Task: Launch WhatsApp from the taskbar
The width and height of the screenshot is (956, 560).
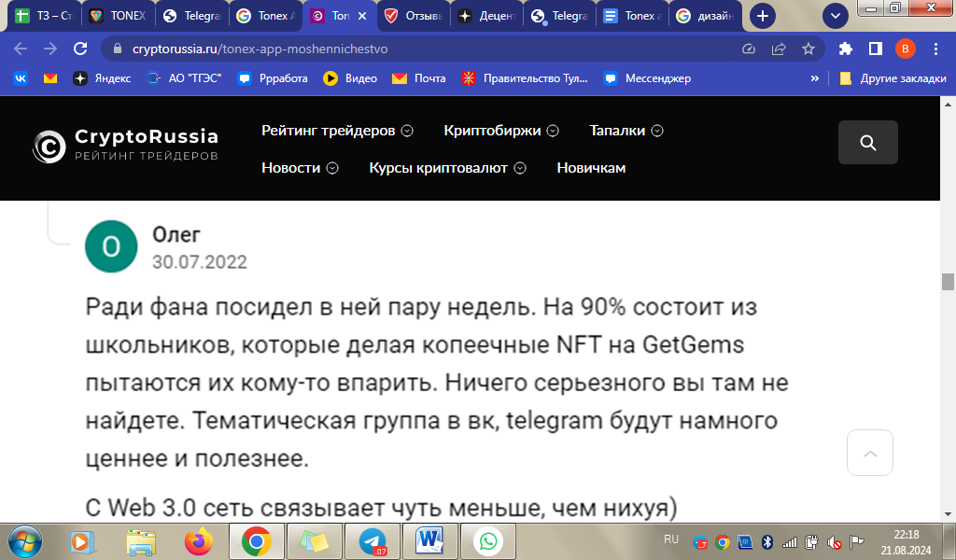Action: click(x=487, y=540)
